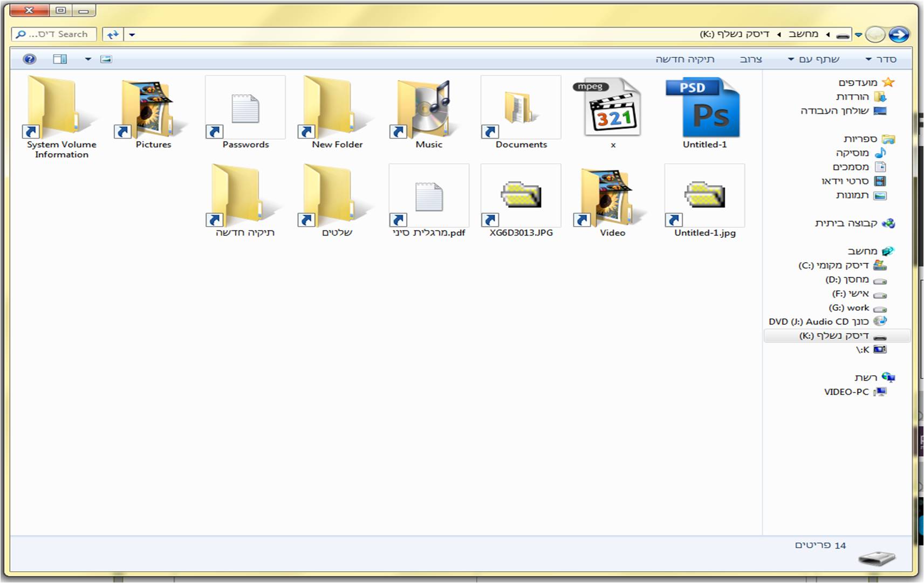Image resolution: width=924 pixels, height=583 pixels.
Task: Open the New Folder shortcut
Action: tap(337, 113)
